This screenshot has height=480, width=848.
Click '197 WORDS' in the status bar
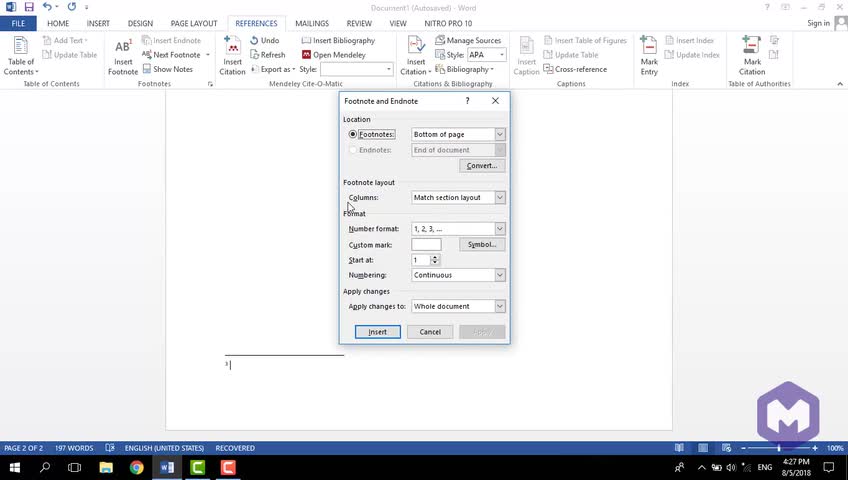point(74,448)
